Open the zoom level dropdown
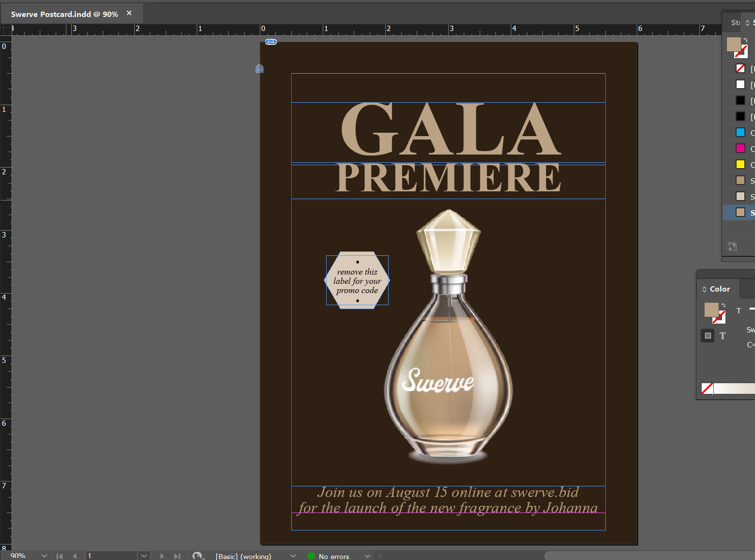Viewport: 755px width, 560px height. tap(44, 556)
